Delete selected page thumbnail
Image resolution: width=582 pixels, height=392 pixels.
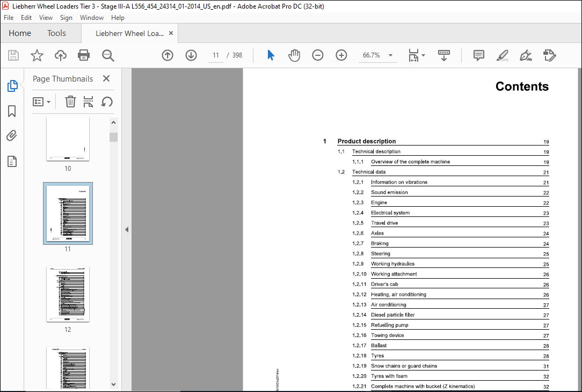(x=70, y=101)
